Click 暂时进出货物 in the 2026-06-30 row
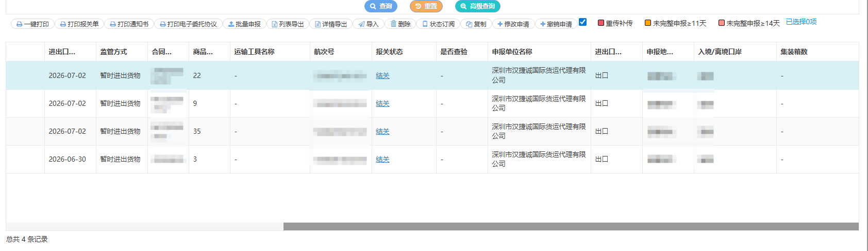 pyautogui.click(x=120, y=159)
